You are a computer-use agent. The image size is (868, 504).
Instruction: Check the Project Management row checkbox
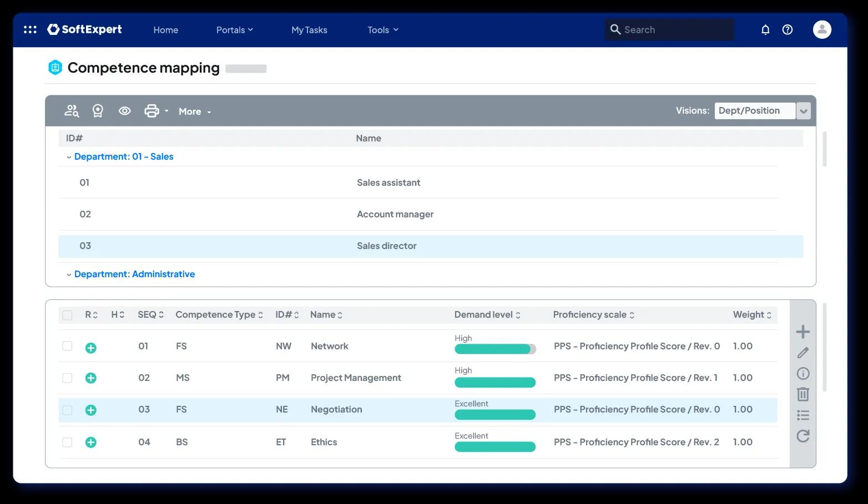coord(67,378)
